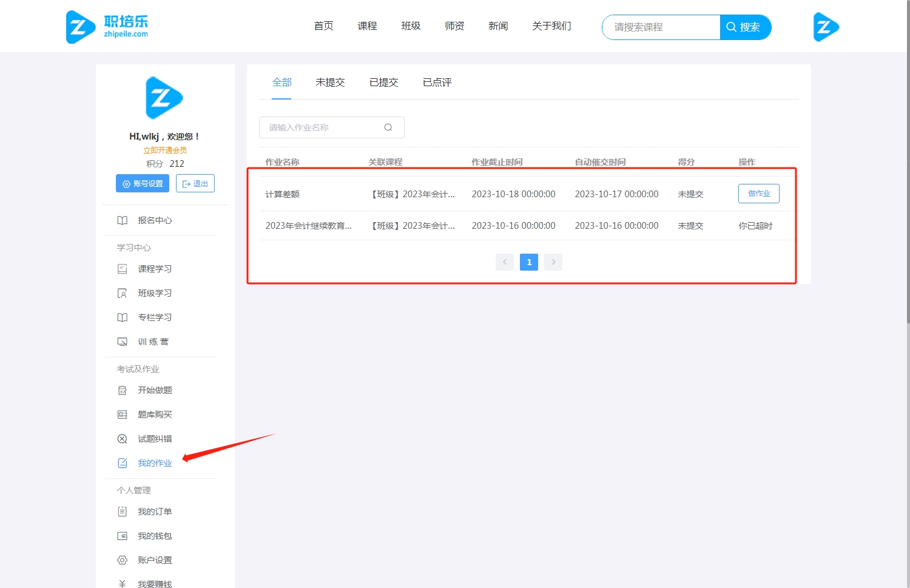Click the 我要赚钱 sidebar item
910x588 pixels.
(x=155, y=584)
